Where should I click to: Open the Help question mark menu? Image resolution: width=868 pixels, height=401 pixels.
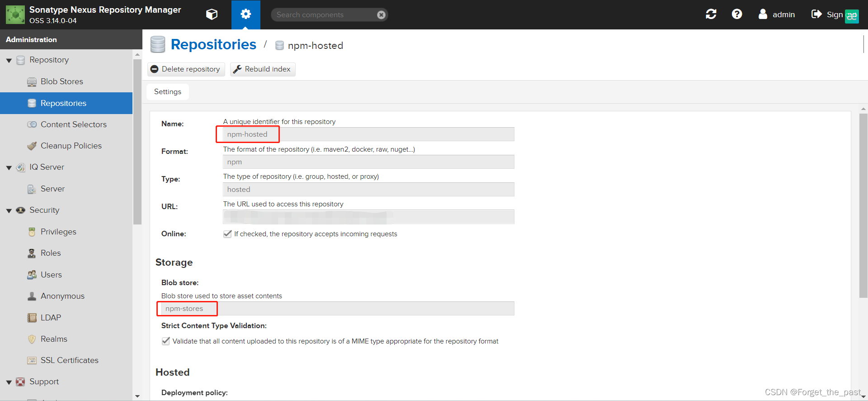tap(737, 14)
